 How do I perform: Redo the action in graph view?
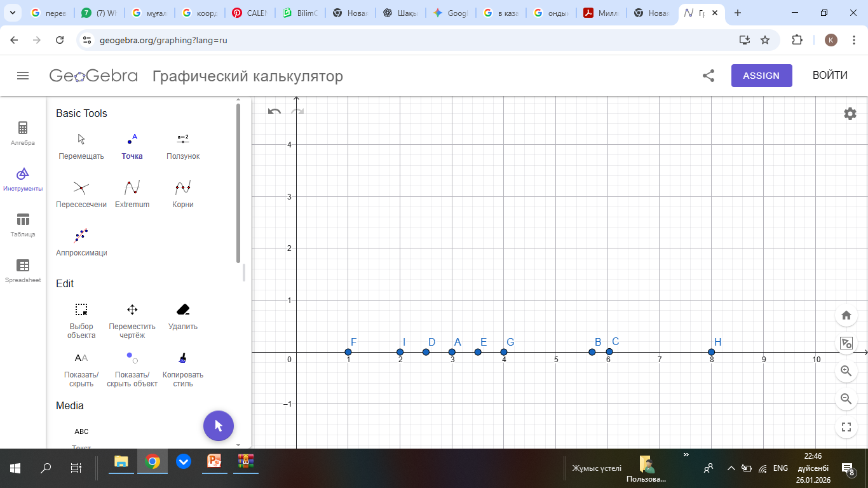(x=297, y=112)
